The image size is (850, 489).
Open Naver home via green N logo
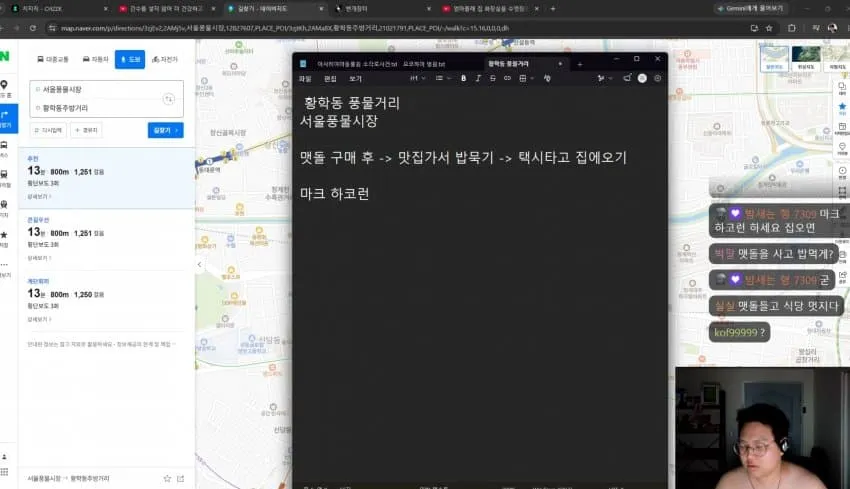click(5, 56)
